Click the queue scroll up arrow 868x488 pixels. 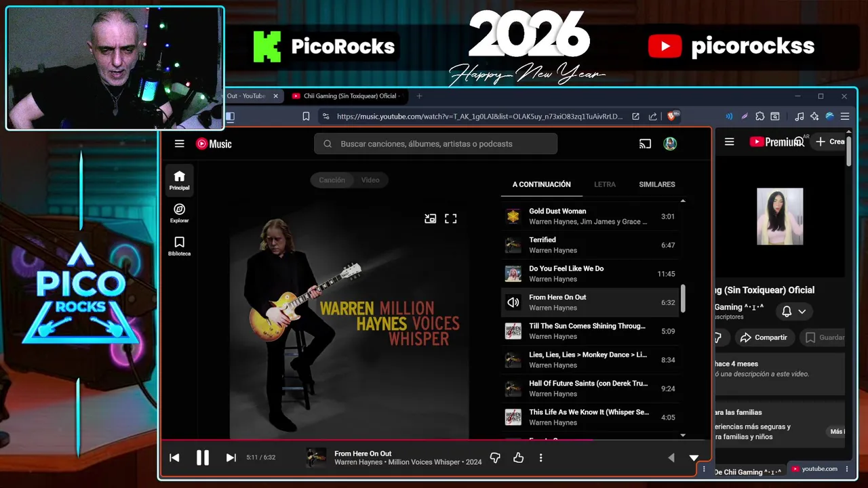tap(683, 201)
